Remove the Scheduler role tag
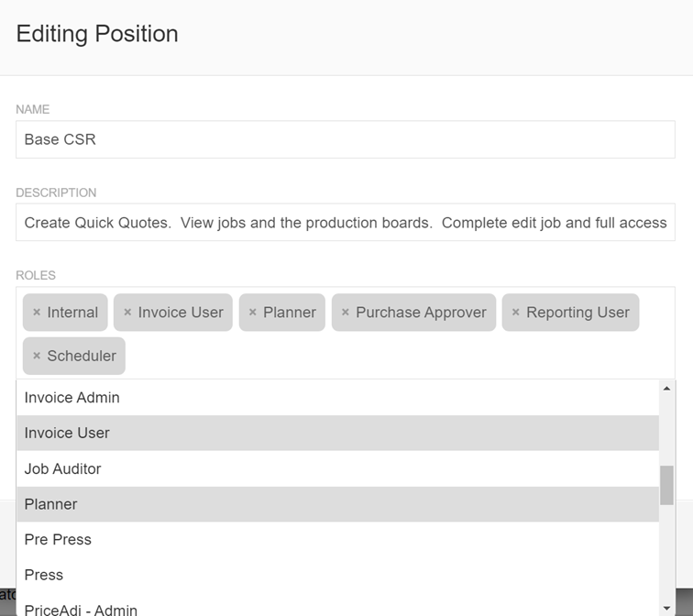Viewport: 693px width, 616px height. pyautogui.click(x=37, y=357)
